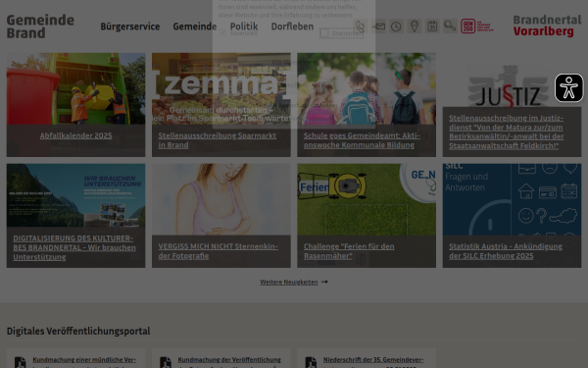The image size is (588, 368).
Task: Click the Brandnertal Vorarlberg logo
Action: click(x=547, y=26)
